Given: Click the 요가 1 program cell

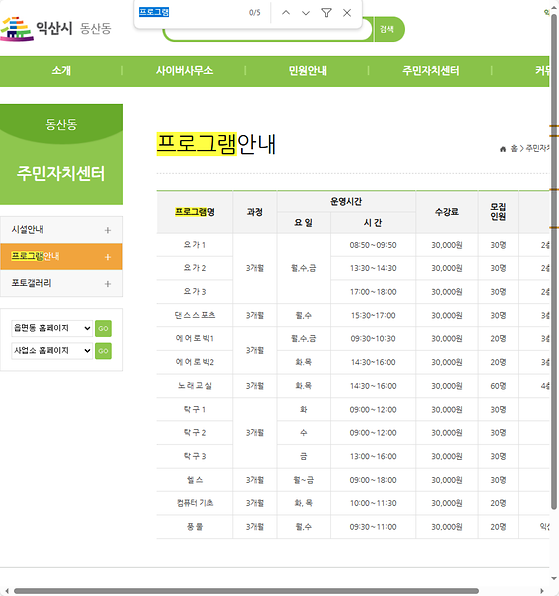Looking at the screenshot, I should pos(195,245).
